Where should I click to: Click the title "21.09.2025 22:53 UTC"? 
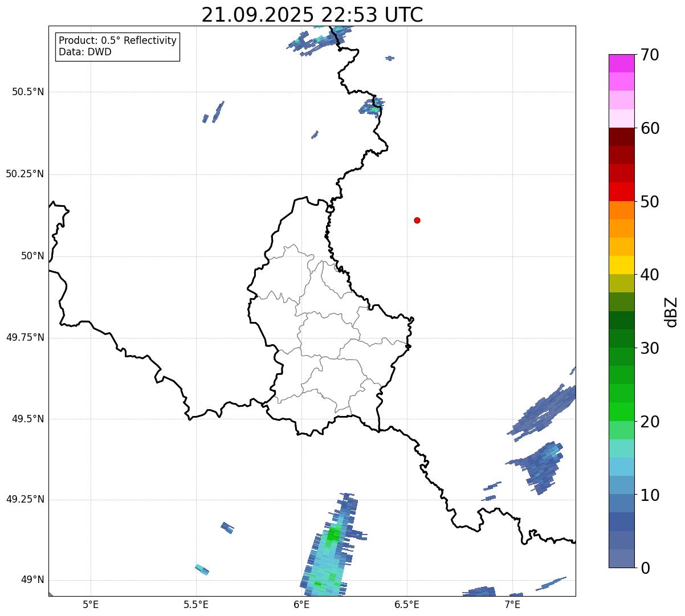tap(312, 14)
